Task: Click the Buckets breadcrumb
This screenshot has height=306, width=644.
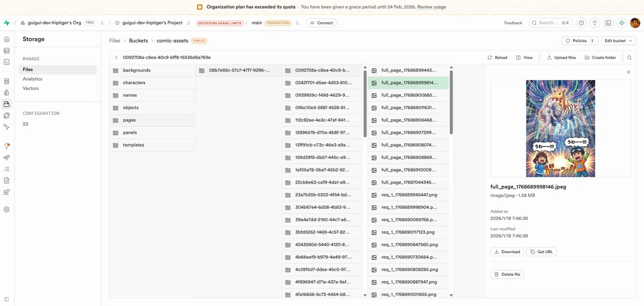Action: [138, 41]
